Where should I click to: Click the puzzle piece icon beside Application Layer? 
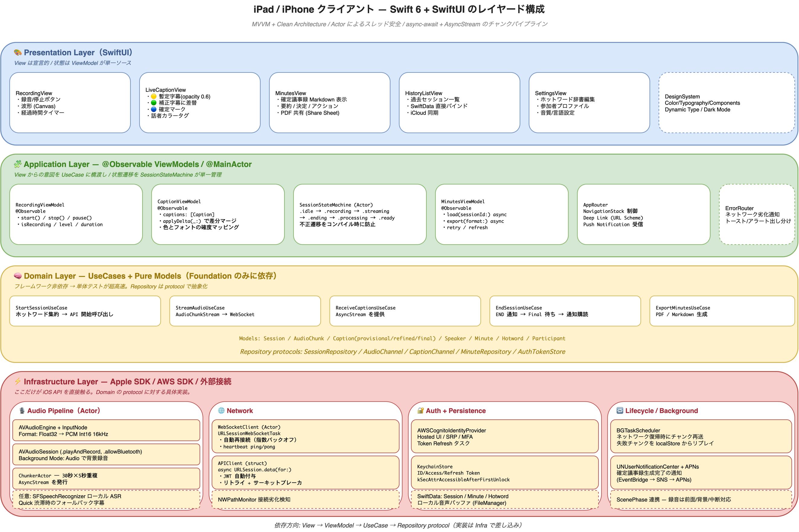[18, 164]
